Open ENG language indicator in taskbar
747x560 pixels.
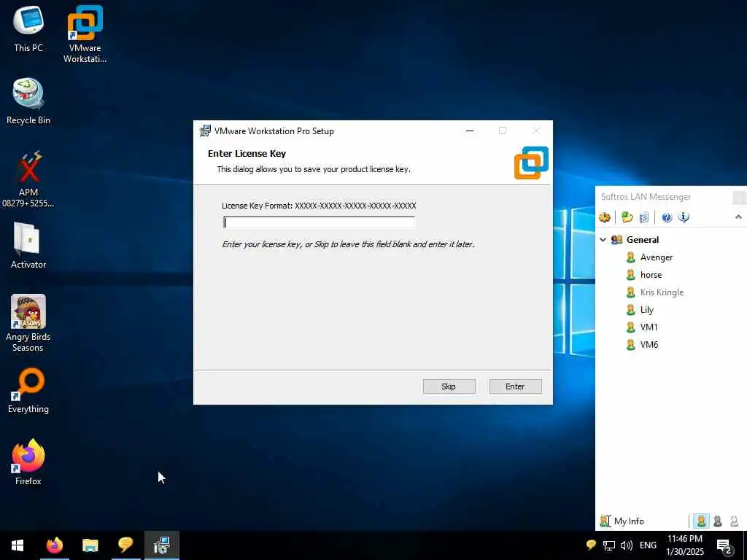pyautogui.click(x=648, y=545)
